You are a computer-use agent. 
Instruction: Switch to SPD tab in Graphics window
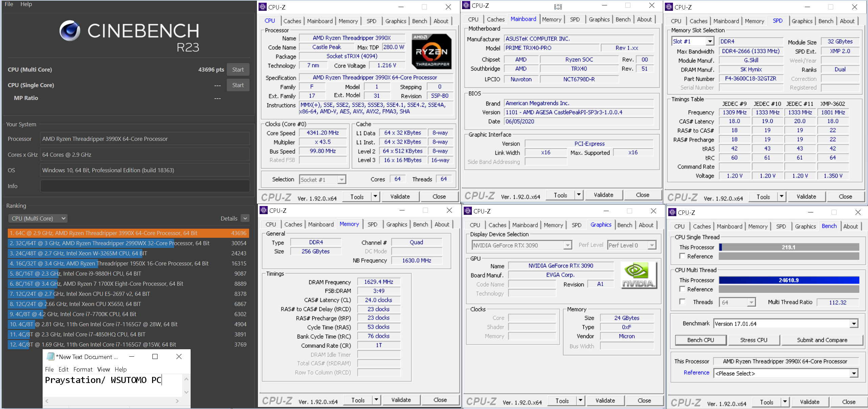[576, 225]
